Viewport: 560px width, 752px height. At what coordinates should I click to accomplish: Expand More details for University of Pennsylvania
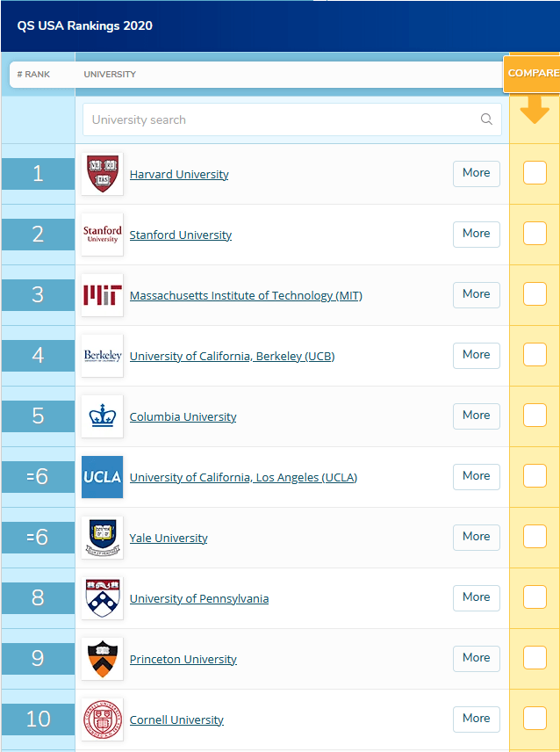pyautogui.click(x=476, y=597)
